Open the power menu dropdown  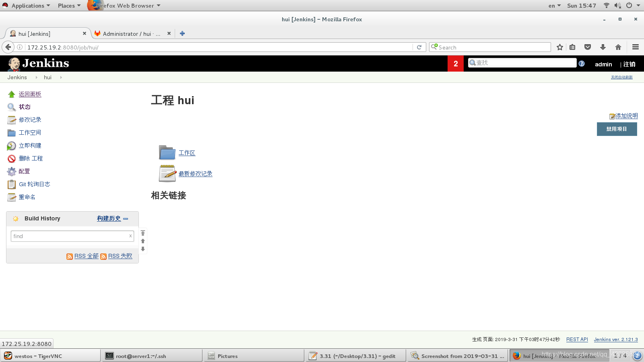633,6
